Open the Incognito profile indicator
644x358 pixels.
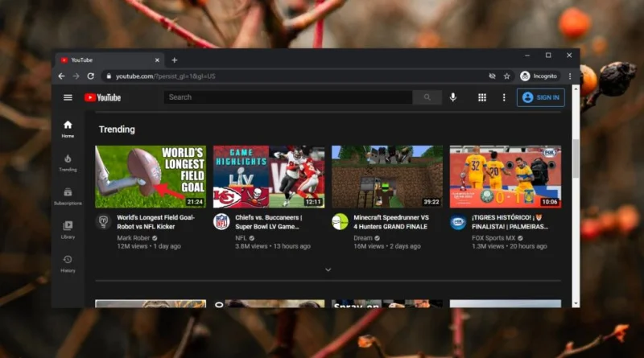click(x=539, y=76)
